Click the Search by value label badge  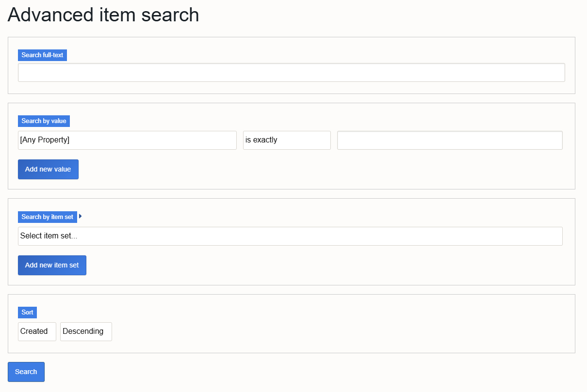pyautogui.click(x=44, y=121)
